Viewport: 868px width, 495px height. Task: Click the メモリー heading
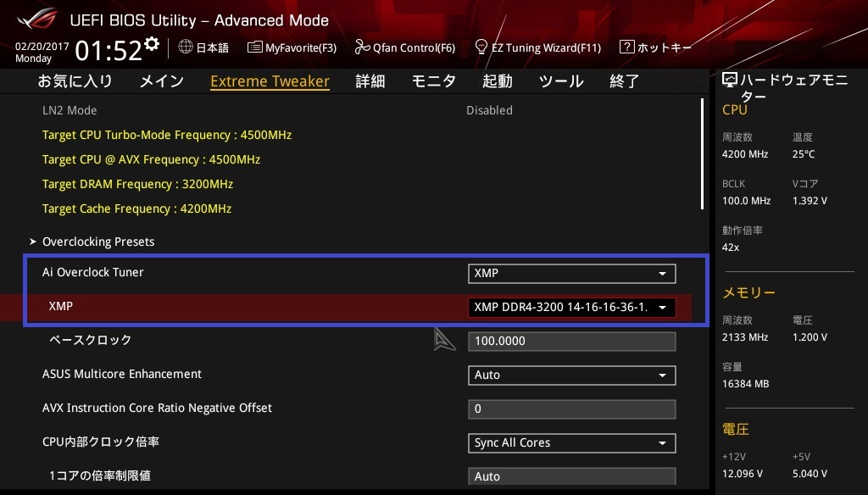[749, 292]
